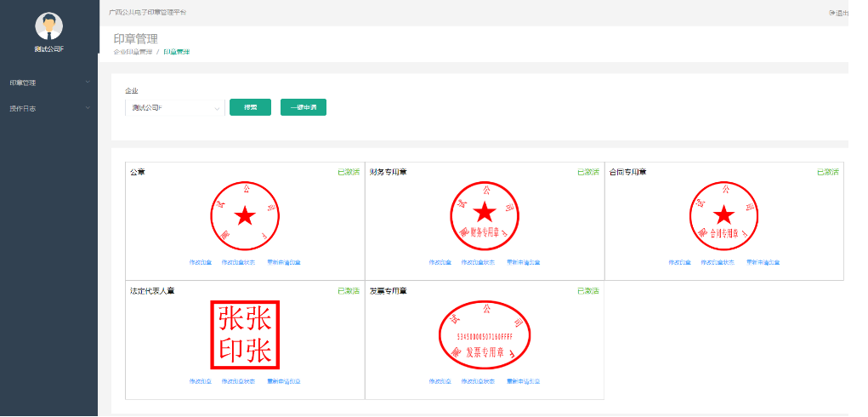
Task: Click the 一键申请 button
Action: click(304, 107)
